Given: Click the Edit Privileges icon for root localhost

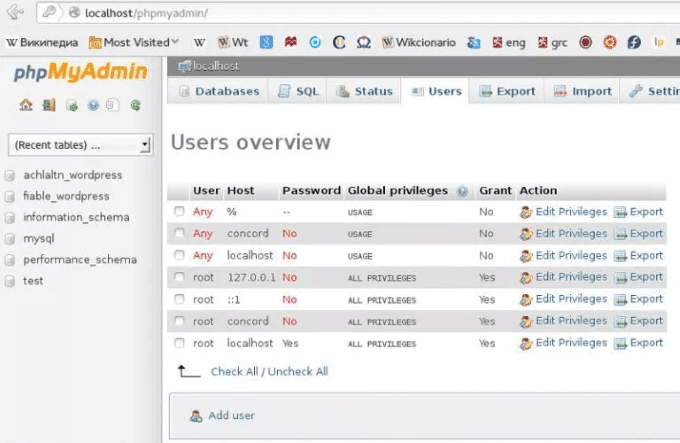Looking at the screenshot, I should 526,343.
